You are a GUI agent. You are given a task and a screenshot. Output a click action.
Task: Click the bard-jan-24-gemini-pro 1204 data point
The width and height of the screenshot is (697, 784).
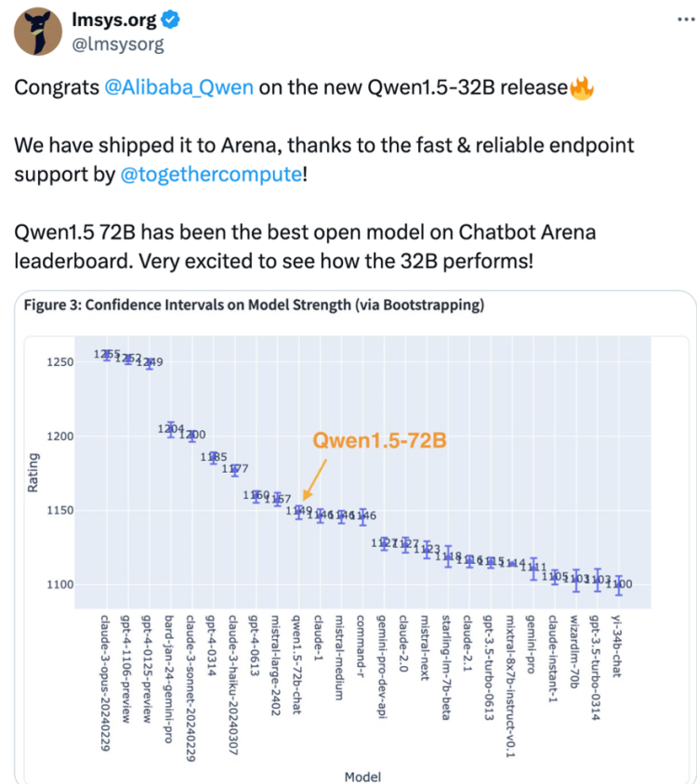coord(171,429)
